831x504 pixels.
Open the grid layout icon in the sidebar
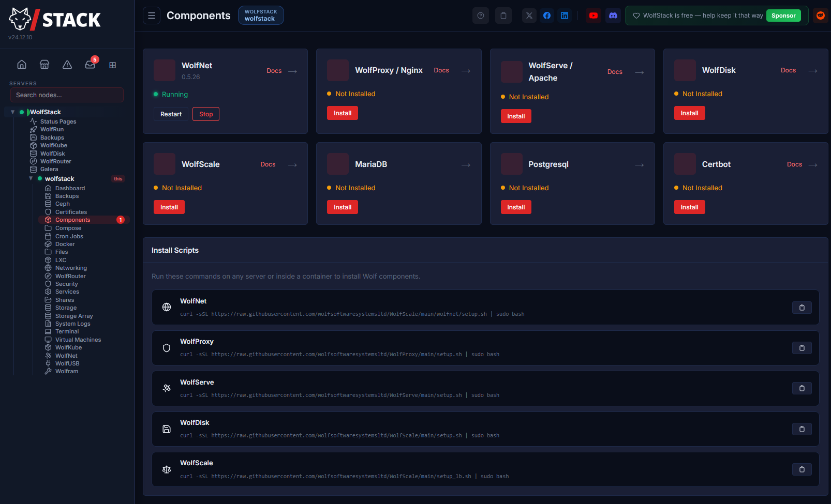pyautogui.click(x=113, y=65)
